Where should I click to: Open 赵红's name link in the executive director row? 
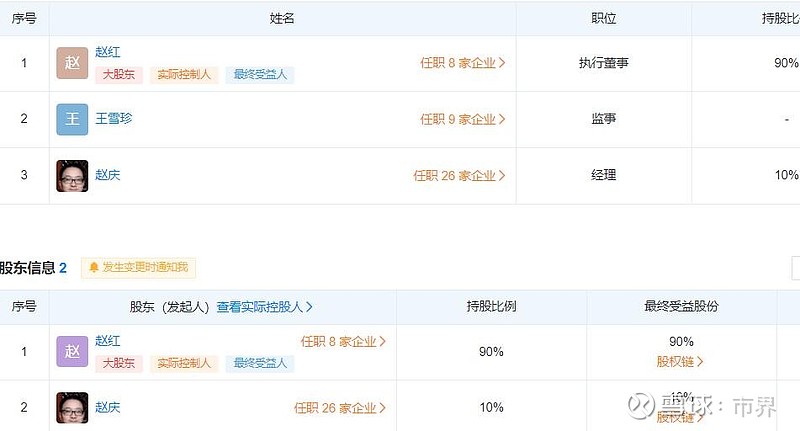click(x=108, y=52)
